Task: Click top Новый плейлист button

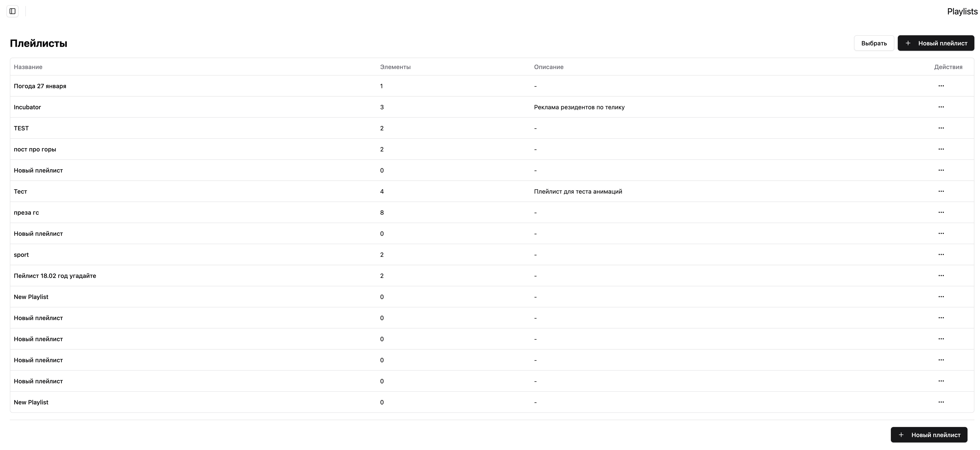Action: click(x=936, y=43)
